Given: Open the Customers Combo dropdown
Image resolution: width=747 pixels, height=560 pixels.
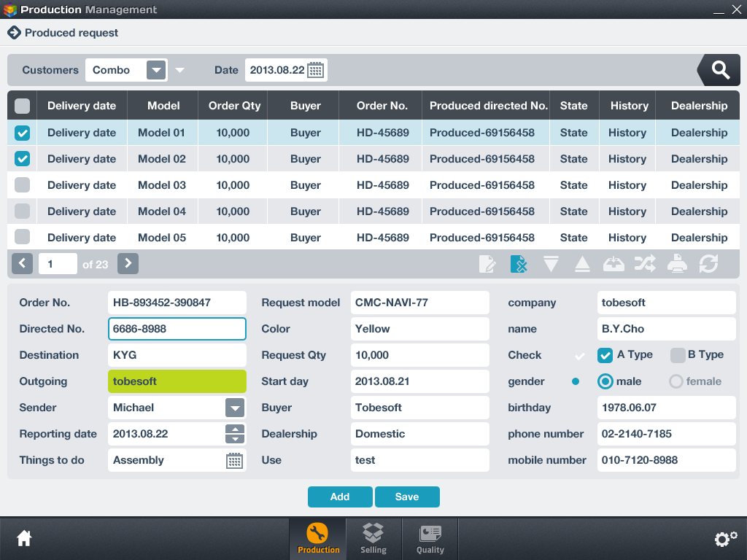Looking at the screenshot, I should pyautogui.click(x=155, y=70).
